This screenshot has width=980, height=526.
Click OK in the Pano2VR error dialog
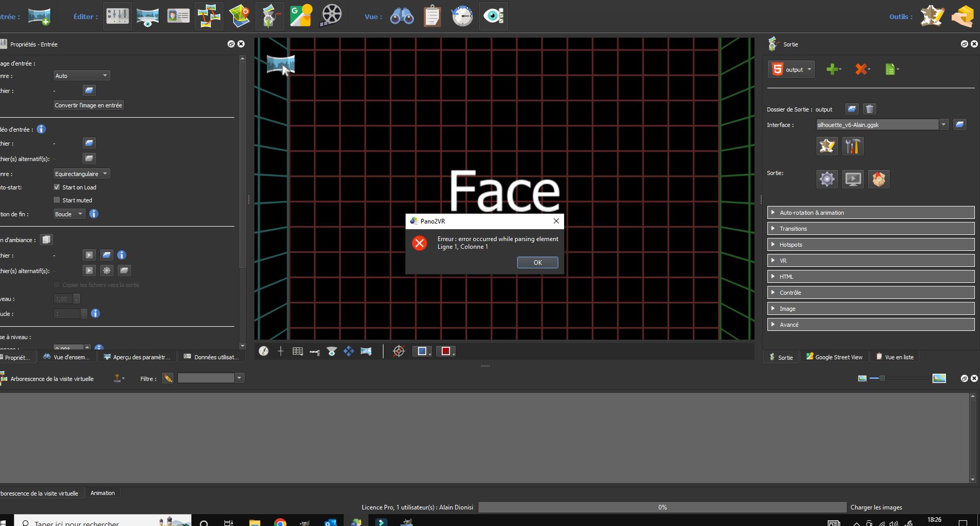tap(537, 262)
